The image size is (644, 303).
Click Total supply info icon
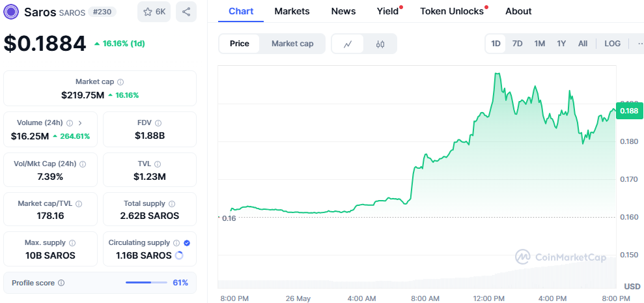pyautogui.click(x=172, y=204)
